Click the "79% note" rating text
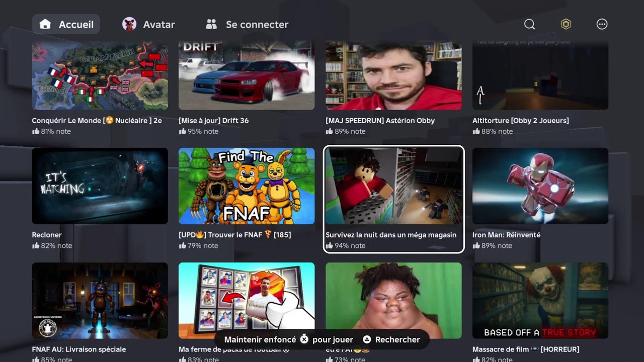The width and height of the screenshot is (644, 362). [203, 246]
